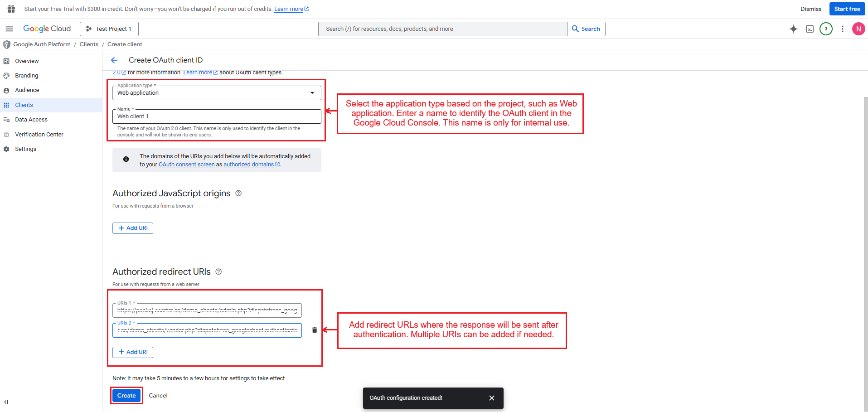
Task: Select Branding in the sidebar
Action: [26, 76]
